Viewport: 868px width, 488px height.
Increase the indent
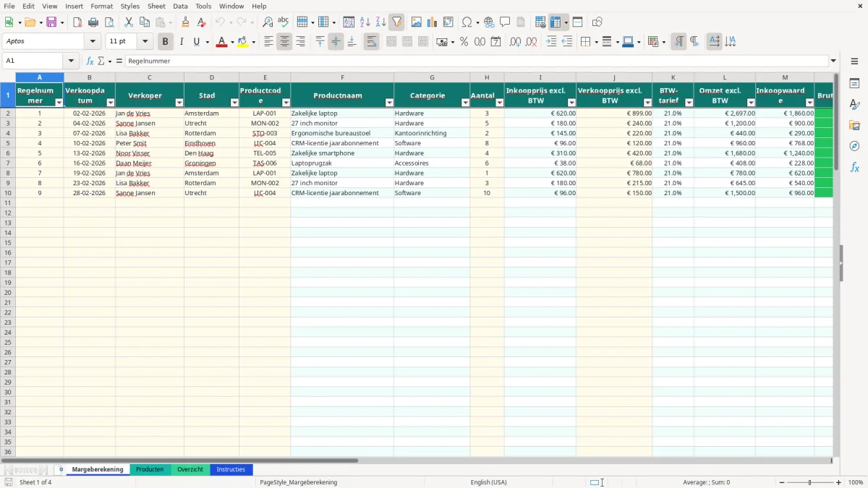click(x=551, y=42)
